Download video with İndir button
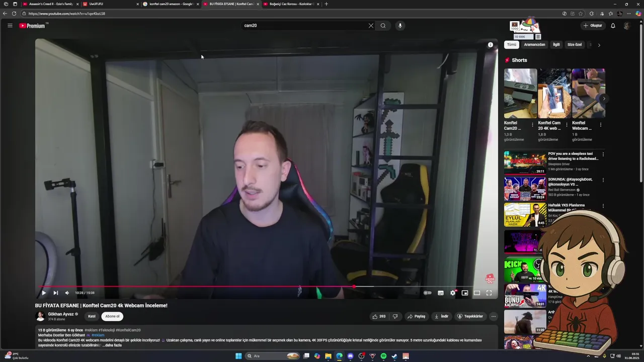Viewport: 644px width, 362px height. 441,316
